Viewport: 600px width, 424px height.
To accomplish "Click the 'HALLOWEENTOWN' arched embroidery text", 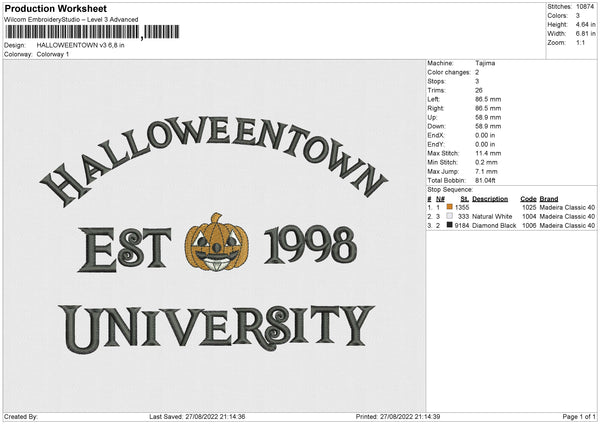I will click(x=214, y=161).
